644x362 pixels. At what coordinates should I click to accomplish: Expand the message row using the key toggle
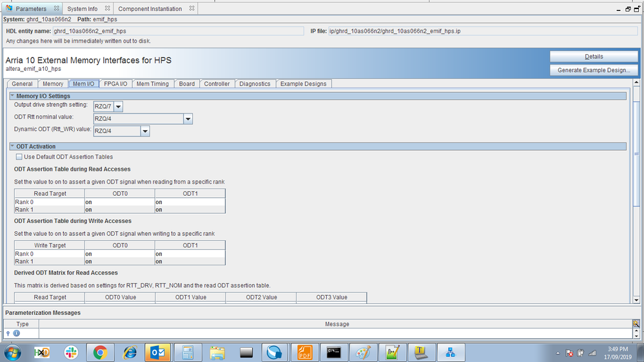[x=8, y=333]
